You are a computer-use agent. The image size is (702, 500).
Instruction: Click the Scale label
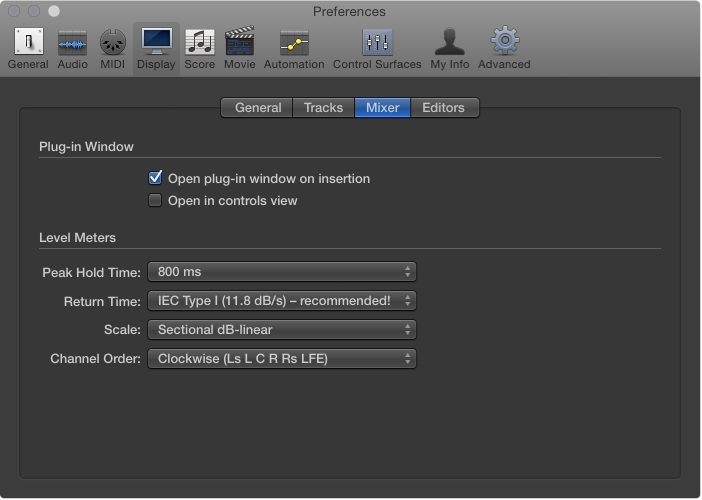122,330
